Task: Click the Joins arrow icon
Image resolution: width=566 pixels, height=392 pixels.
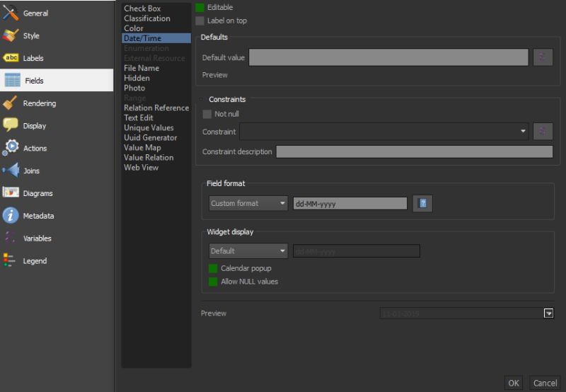Action: coord(11,171)
